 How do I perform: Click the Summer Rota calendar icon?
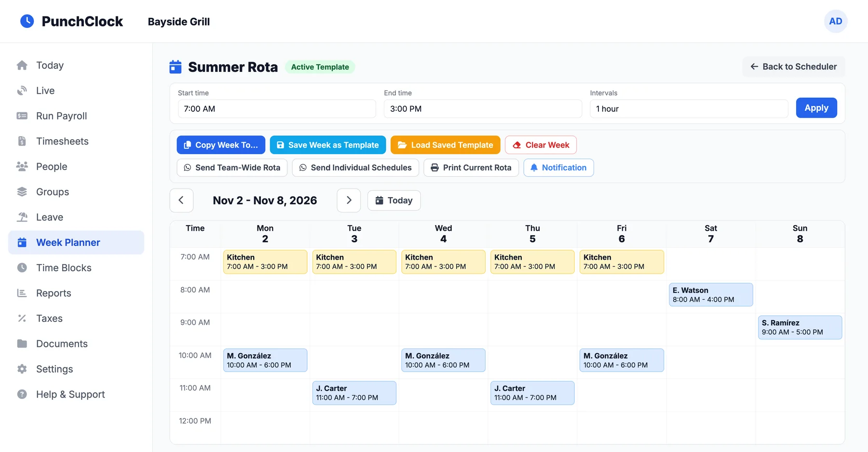[x=176, y=67]
